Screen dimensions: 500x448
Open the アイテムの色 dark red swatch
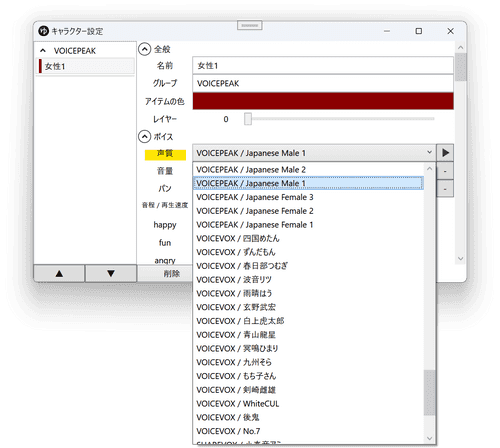323,101
